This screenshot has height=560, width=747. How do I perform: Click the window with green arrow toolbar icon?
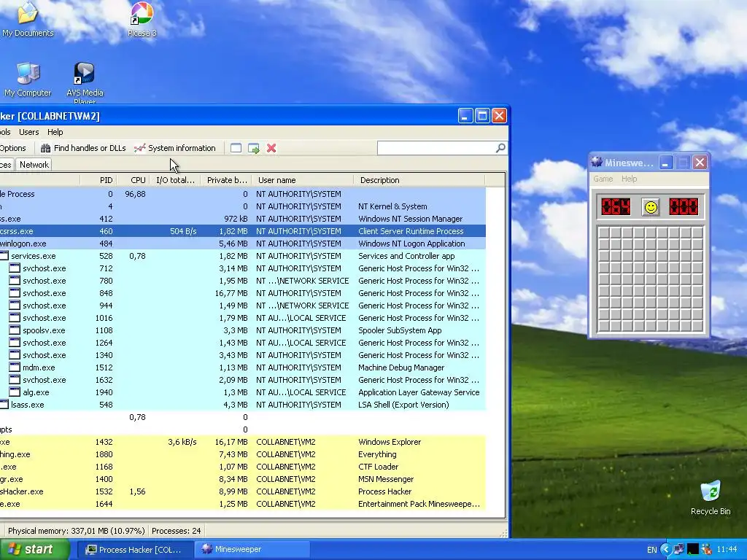[253, 148]
